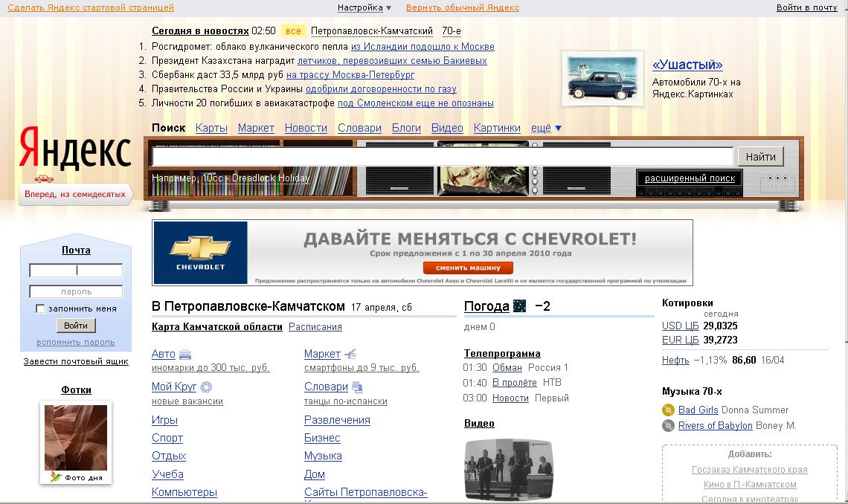Click Завести почтовый ящик link

pyautogui.click(x=76, y=361)
